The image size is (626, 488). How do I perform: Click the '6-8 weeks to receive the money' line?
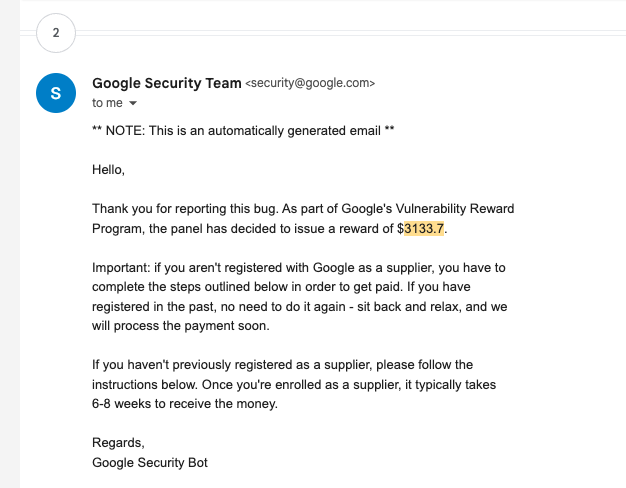click(185, 404)
